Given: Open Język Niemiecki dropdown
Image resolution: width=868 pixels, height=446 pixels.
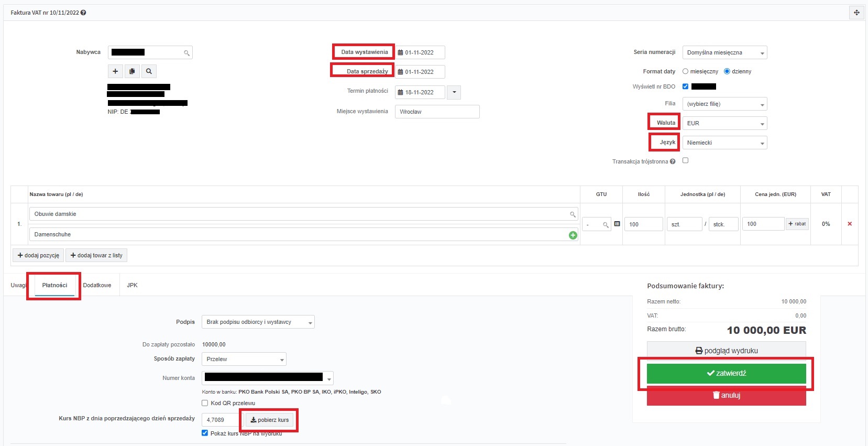Looking at the screenshot, I should [724, 143].
